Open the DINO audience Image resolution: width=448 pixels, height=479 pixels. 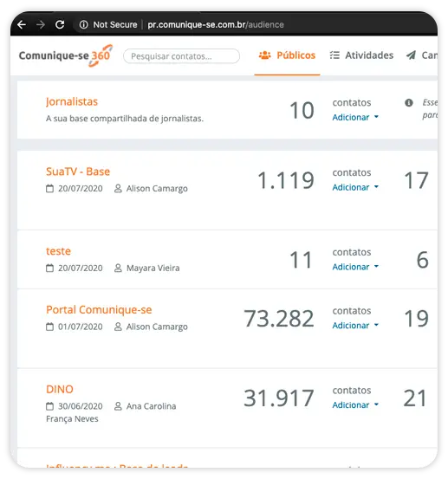click(60, 390)
